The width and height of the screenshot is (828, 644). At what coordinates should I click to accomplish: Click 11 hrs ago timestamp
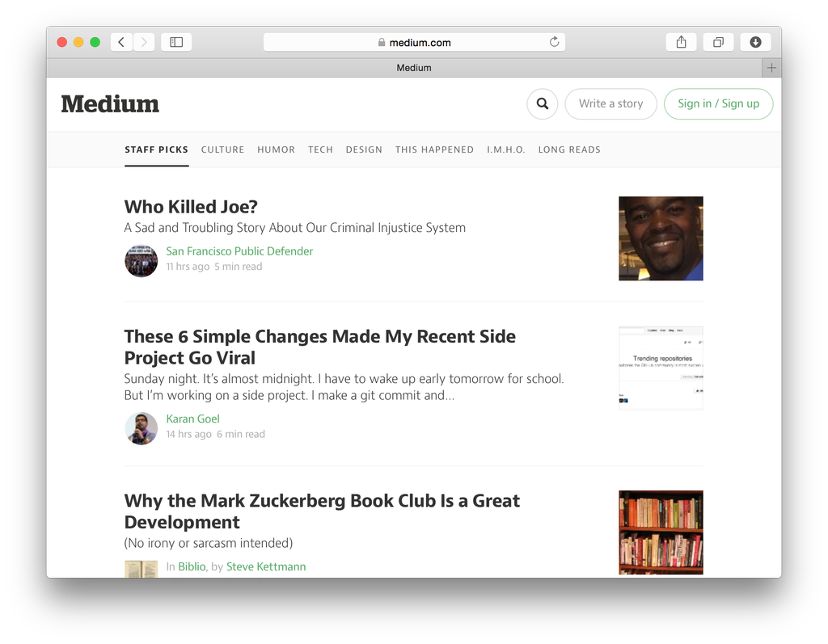(188, 267)
